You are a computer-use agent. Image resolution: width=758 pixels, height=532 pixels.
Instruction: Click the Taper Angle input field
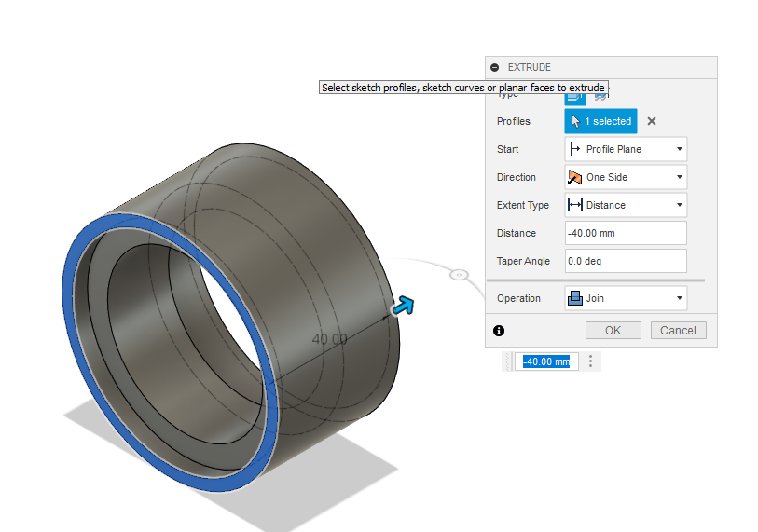click(x=626, y=261)
